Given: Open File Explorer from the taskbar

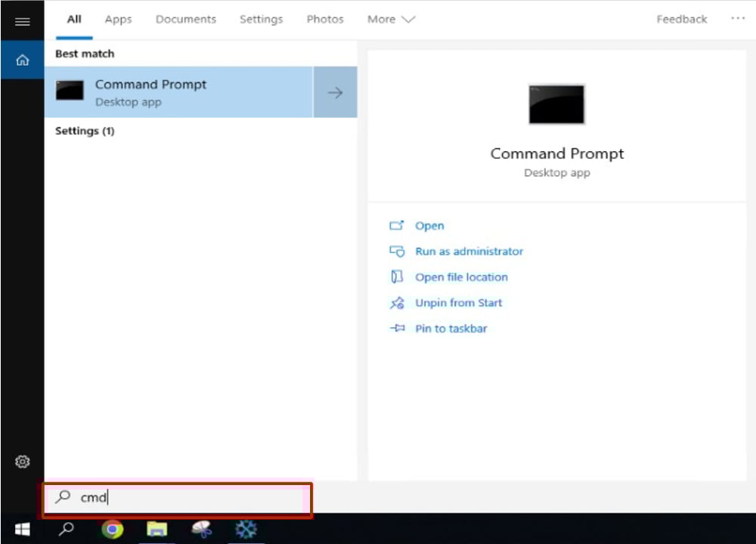Looking at the screenshot, I should 156,529.
